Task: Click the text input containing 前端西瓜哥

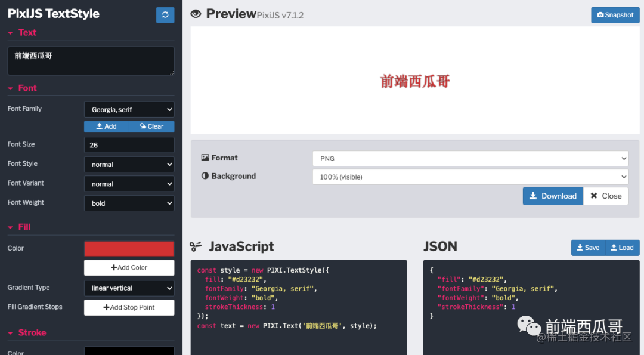Action: click(91, 60)
